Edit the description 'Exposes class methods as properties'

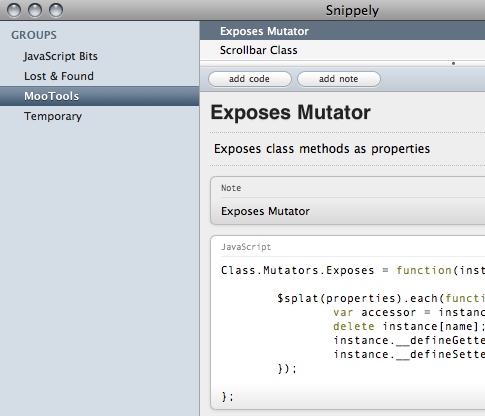point(322,149)
